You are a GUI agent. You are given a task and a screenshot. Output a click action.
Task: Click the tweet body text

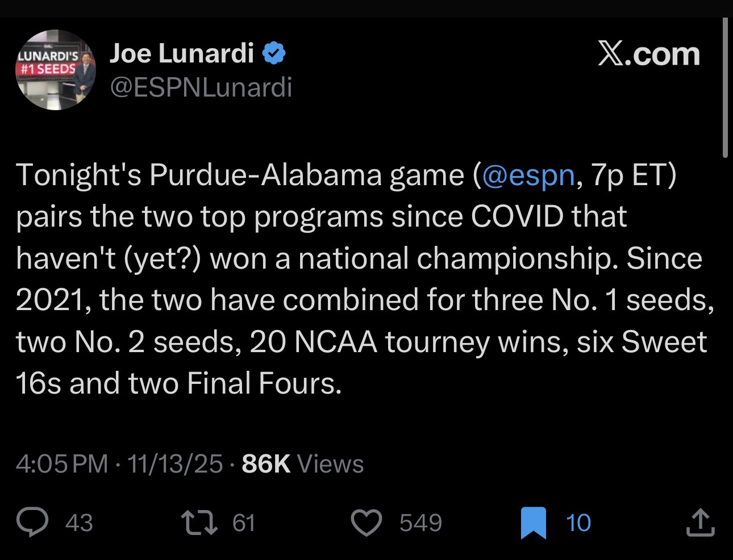[x=364, y=278]
